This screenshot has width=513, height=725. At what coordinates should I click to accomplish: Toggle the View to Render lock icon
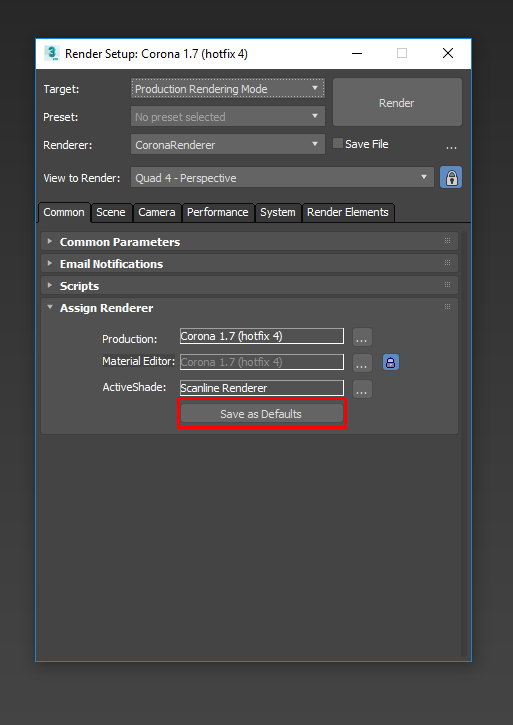(451, 178)
